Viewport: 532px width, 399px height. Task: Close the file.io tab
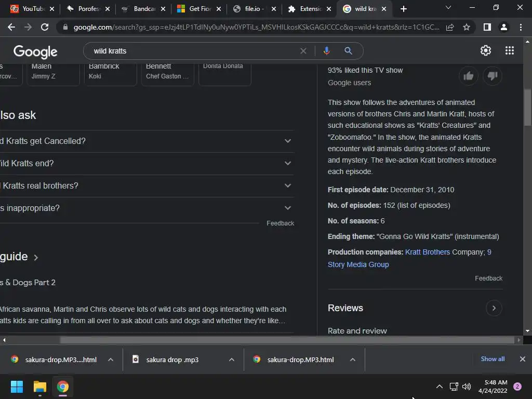[x=274, y=9]
